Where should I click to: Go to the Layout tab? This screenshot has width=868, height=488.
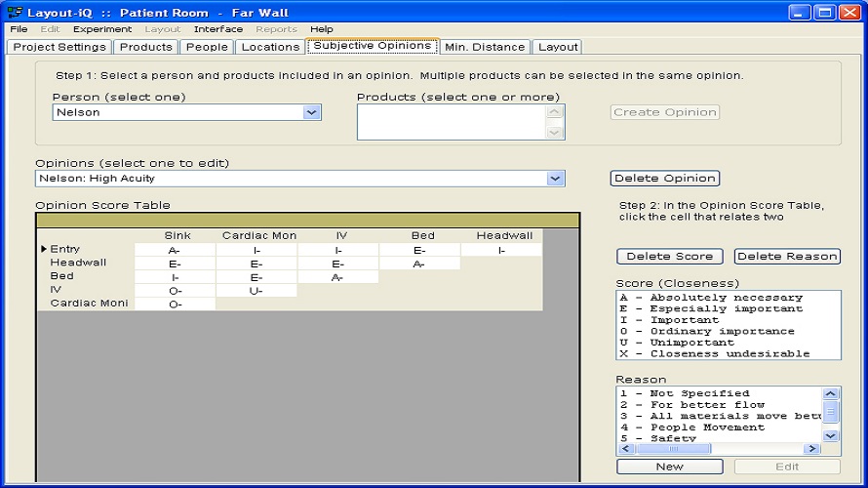click(x=558, y=46)
